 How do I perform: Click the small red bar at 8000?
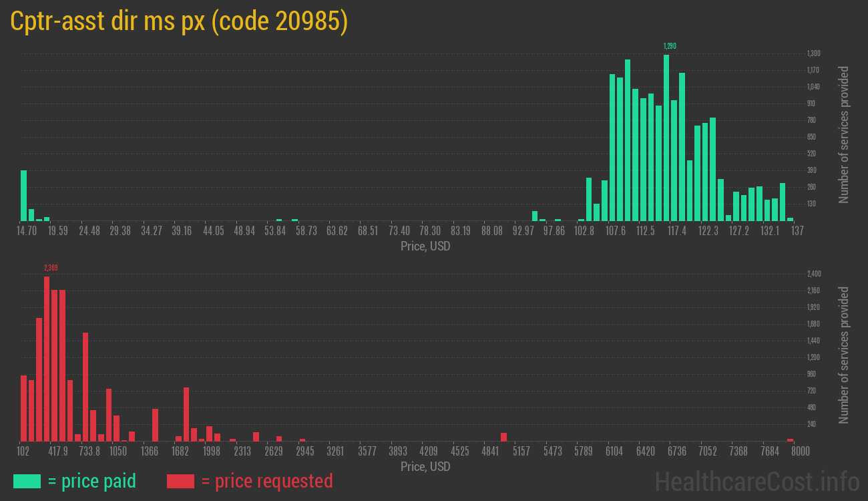click(x=791, y=440)
